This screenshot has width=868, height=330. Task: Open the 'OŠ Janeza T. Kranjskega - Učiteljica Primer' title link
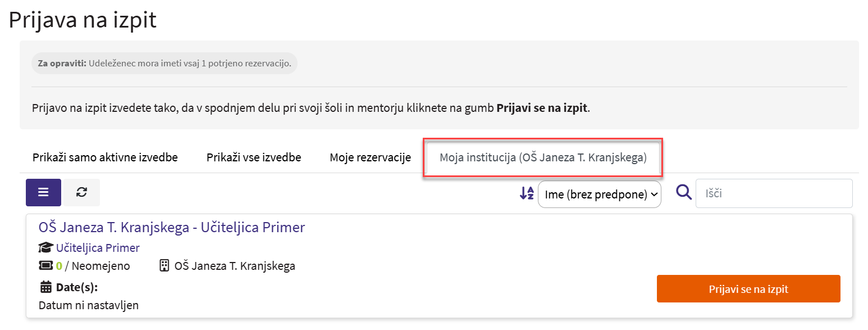coord(171,227)
